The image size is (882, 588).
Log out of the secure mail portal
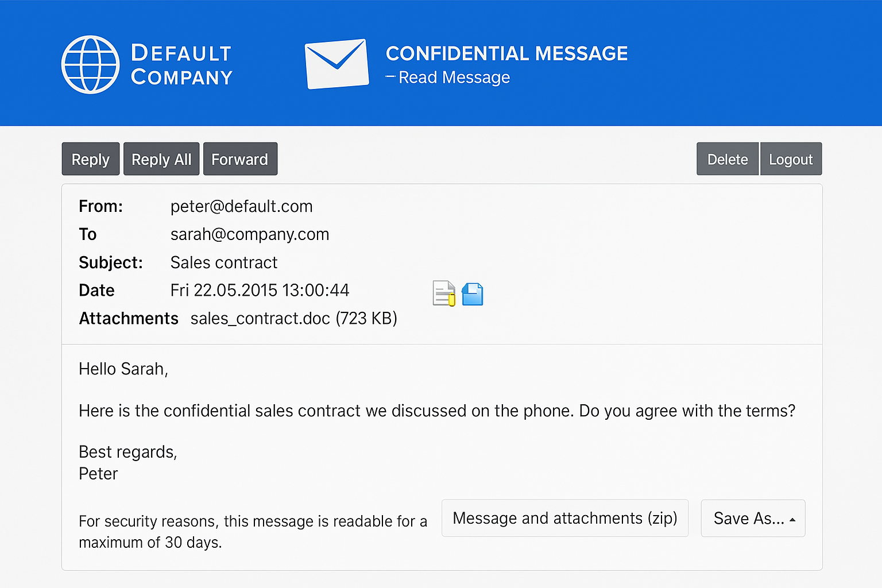pos(791,159)
